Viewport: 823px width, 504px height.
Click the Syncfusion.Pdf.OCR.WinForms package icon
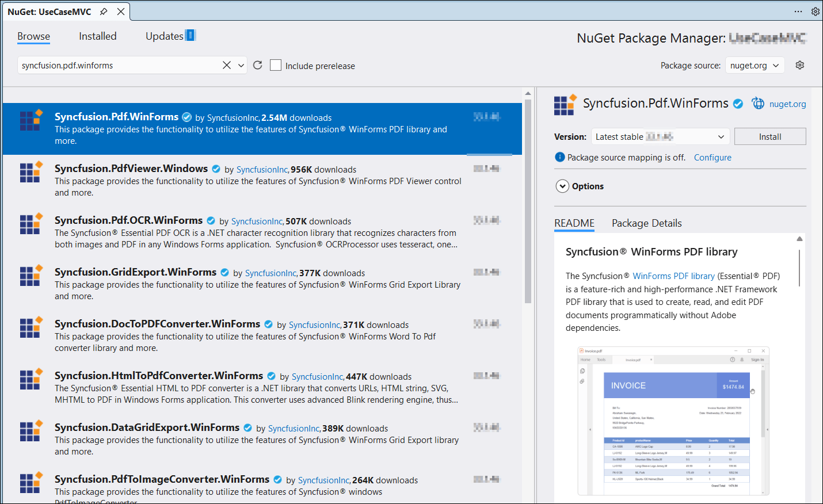tap(31, 224)
